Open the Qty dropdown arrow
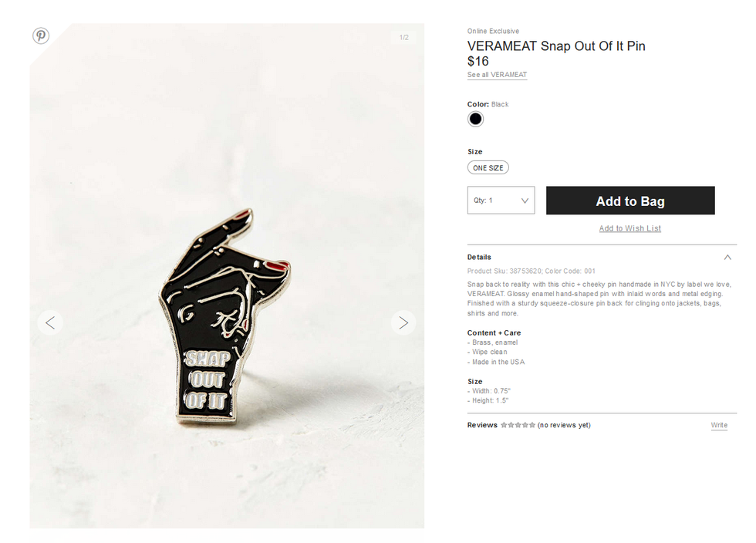Viewport: 756px width, 543px height. (x=525, y=201)
